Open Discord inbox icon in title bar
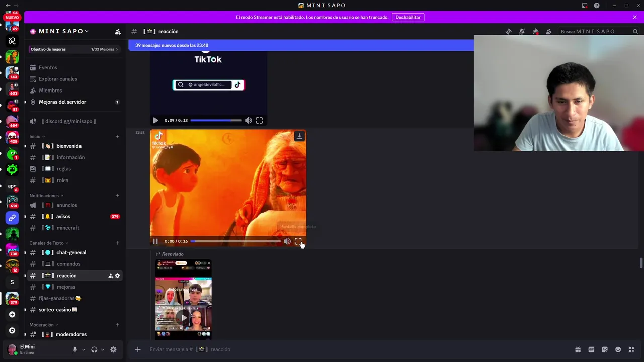 (585, 5)
